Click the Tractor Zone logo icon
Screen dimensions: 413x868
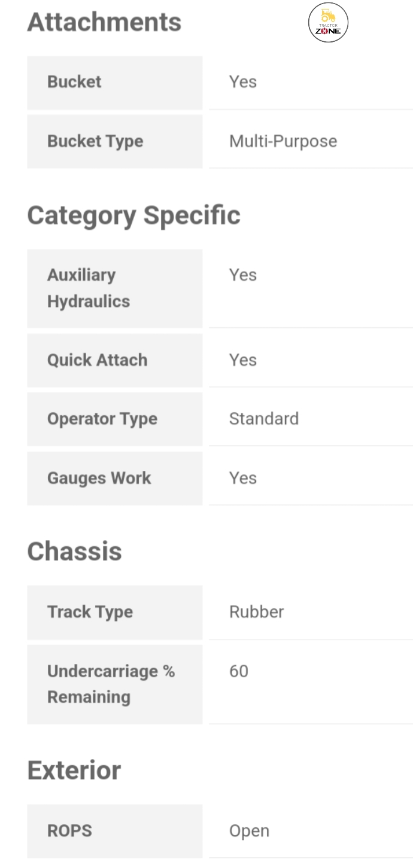328,23
